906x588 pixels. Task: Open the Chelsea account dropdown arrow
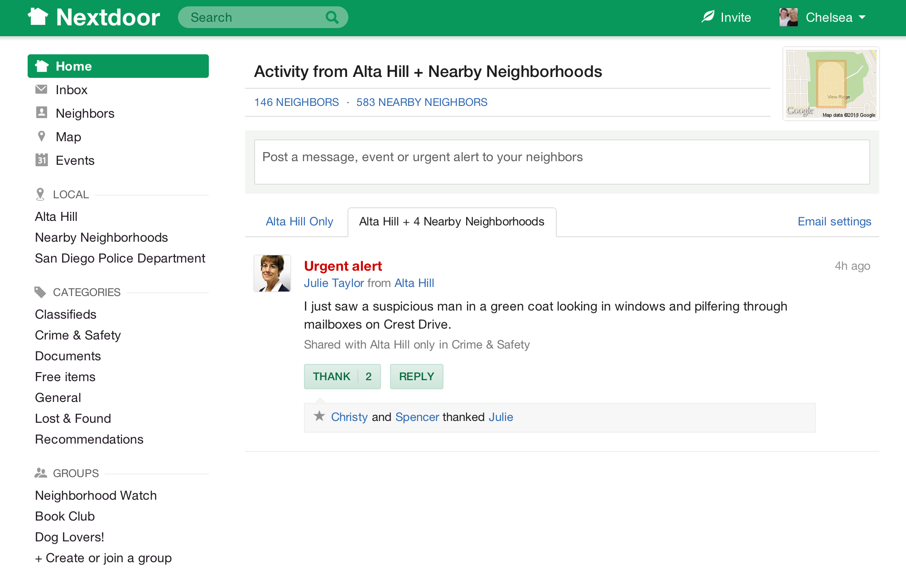[862, 17]
